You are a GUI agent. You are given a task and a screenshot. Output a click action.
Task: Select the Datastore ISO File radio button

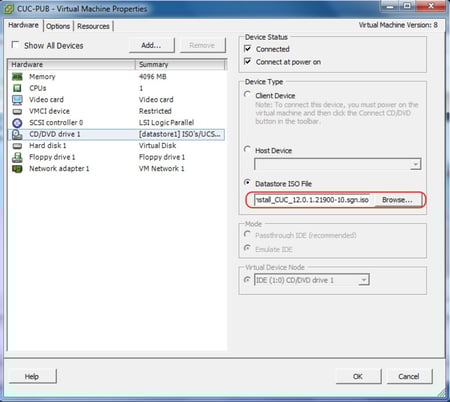pyautogui.click(x=247, y=183)
